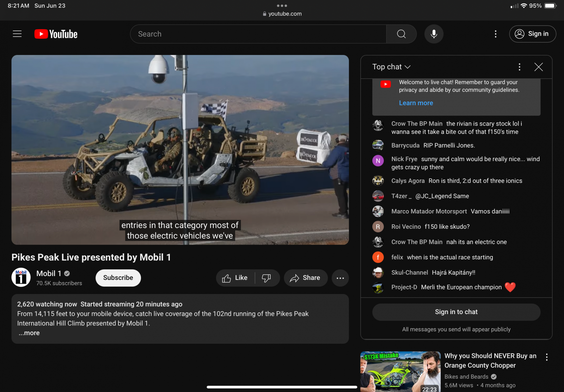Open live chat options menu
The image size is (564, 392).
pyautogui.click(x=519, y=67)
